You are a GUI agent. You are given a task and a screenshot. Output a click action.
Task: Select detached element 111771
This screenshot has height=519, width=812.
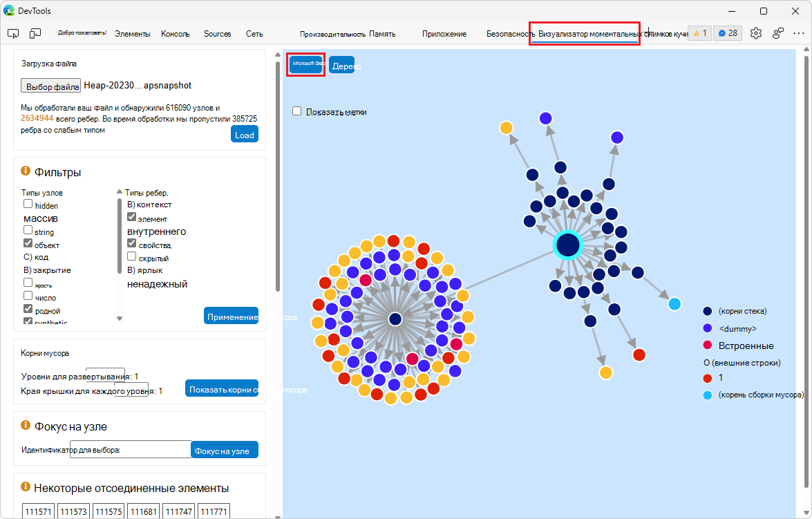tap(214, 511)
